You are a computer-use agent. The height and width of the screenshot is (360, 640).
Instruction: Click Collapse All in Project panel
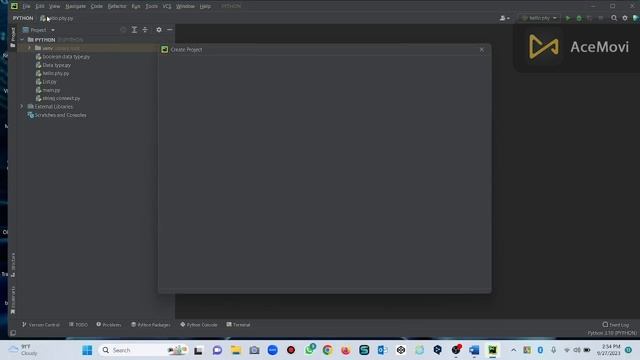[145, 30]
